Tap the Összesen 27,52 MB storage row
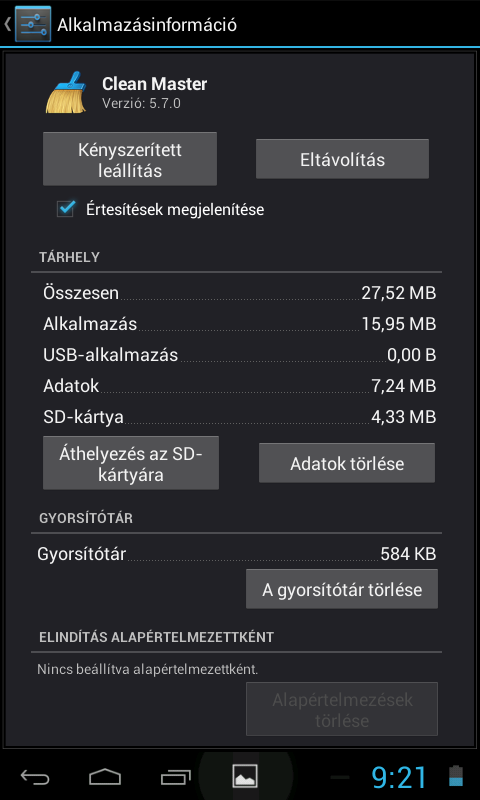The image size is (480, 800). pyautogui.click(x=240, y=293)
